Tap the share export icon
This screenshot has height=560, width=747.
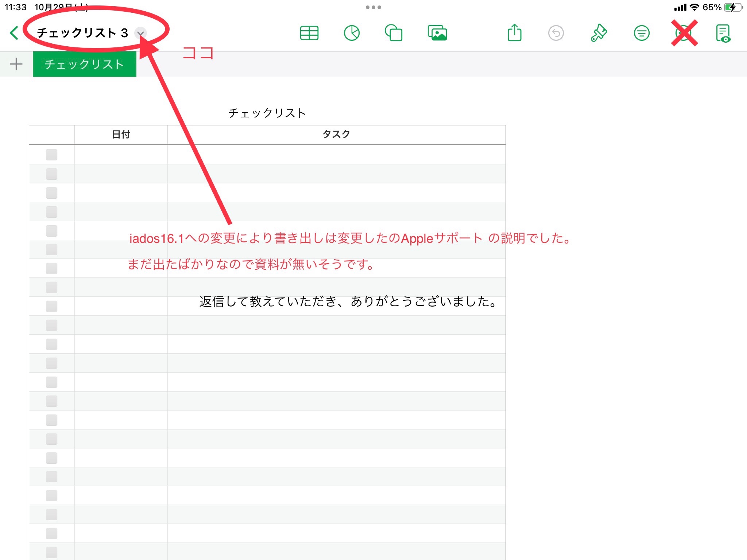(514, 33)
